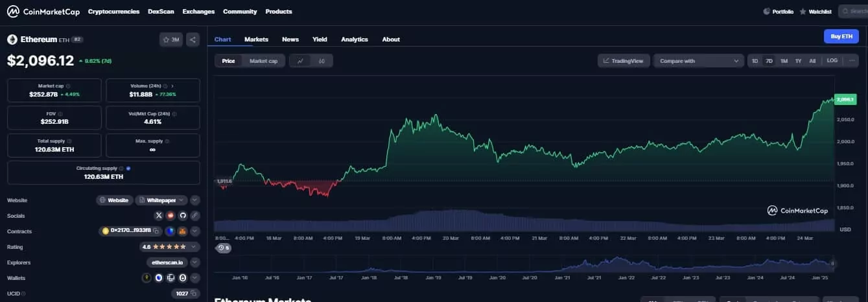Set chart range to All

coord(812,61)
